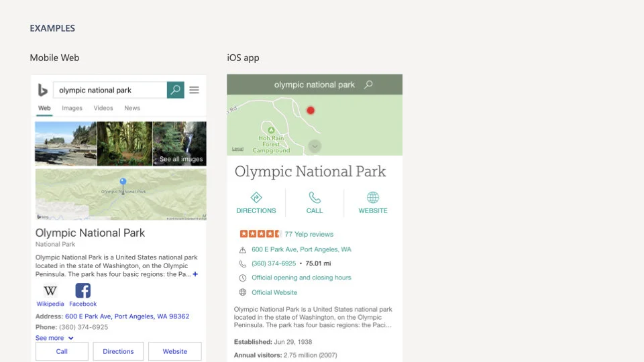
Task: Click the Bing logo in mobile web
Action: point(43,90)
